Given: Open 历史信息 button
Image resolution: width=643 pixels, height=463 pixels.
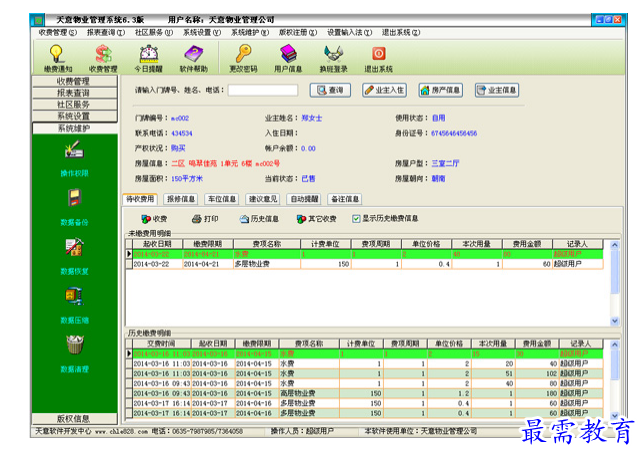Looking at the screenshot, I should pyautogui.click(x=259, y=219).
